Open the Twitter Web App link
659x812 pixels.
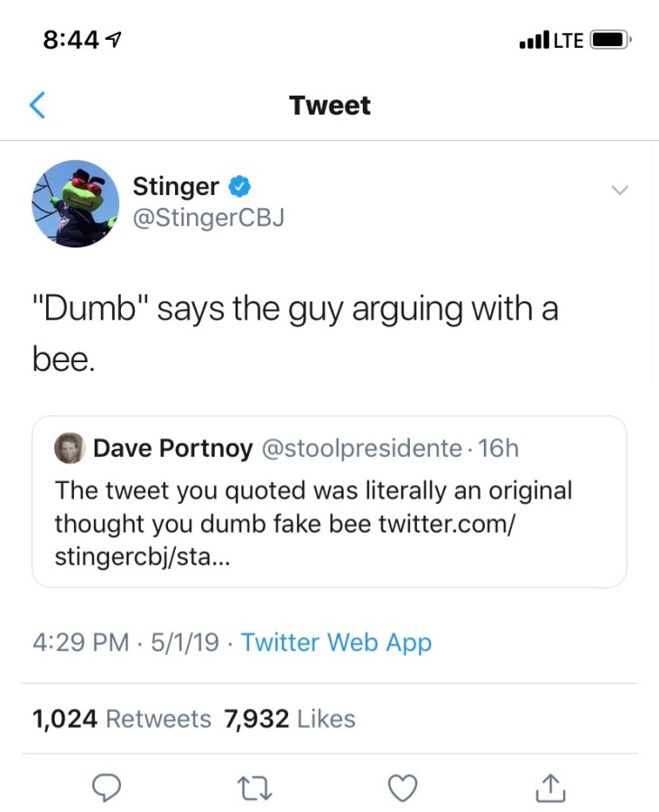pyautogui.click(x=336, y=642)
